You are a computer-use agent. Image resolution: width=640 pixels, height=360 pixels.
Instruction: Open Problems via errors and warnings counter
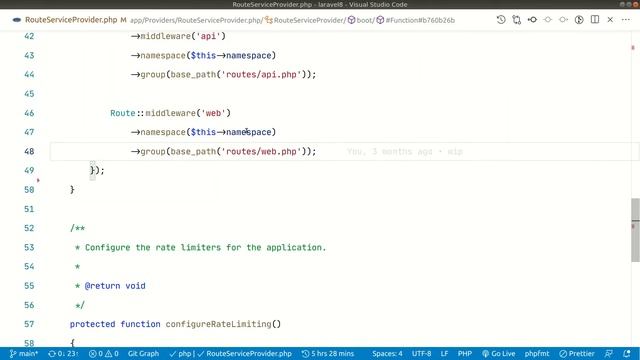coord(104,353)
